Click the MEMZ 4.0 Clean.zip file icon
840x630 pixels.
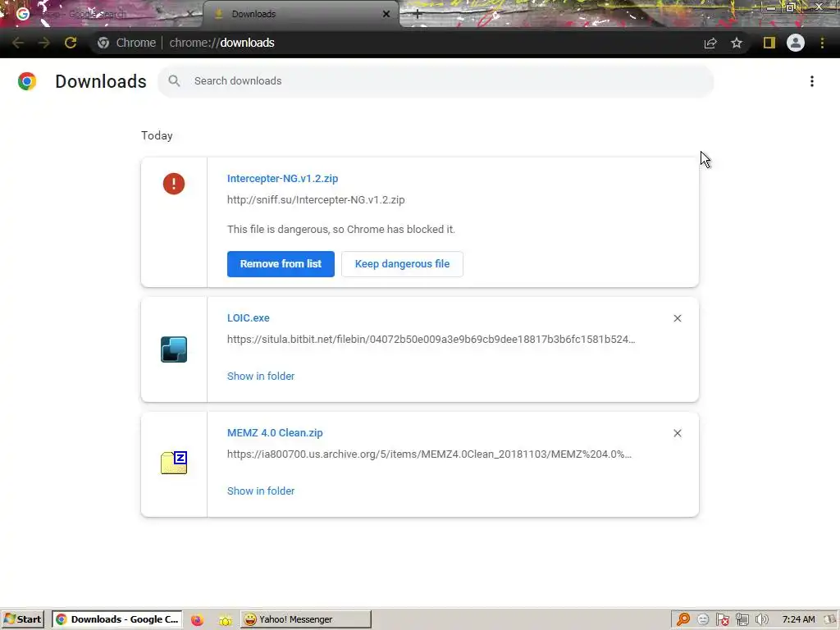point(174,463)
